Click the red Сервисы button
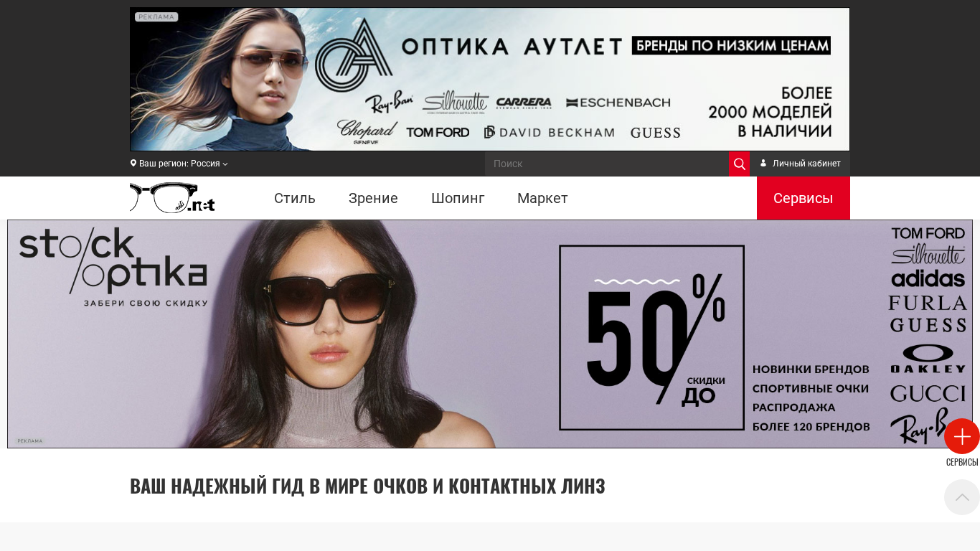 pos(804,198)
